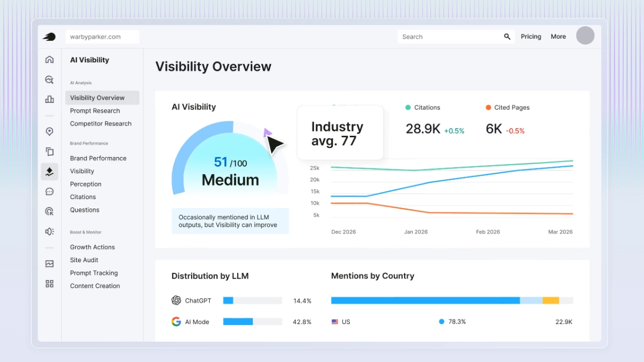Image resolution: width=644 pixels, height=362 pixels.
Task: Open the cursor target icon in the sidebar
Action: (x=49, y=211)
